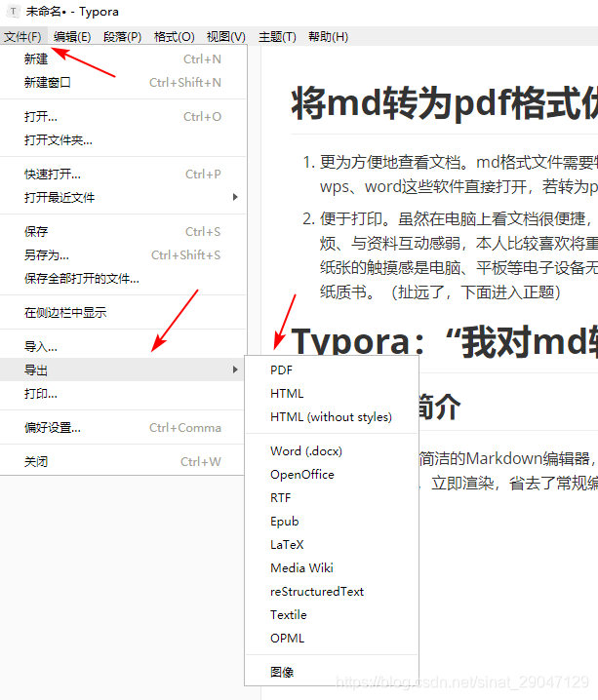Choose 快速打开... menu entry

[x=123, y=175]
